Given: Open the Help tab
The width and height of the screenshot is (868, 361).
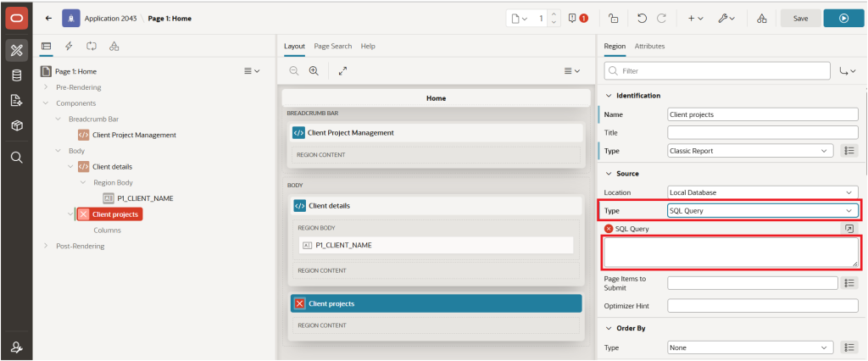Looking at the screenshot, I should coord(368,47).
